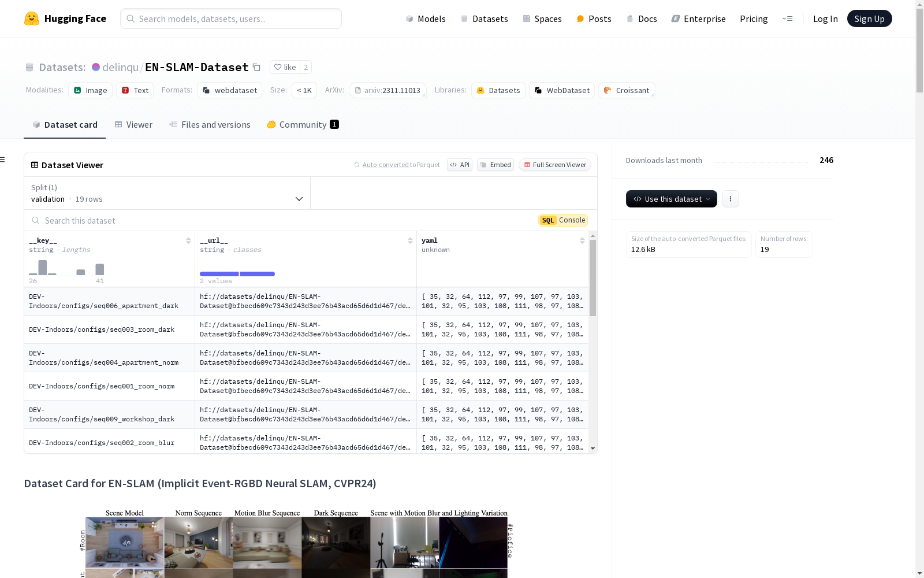Open the three-dot dataset options menu
The width and height of the screenshot is (924, 578).
coord(731,199)
